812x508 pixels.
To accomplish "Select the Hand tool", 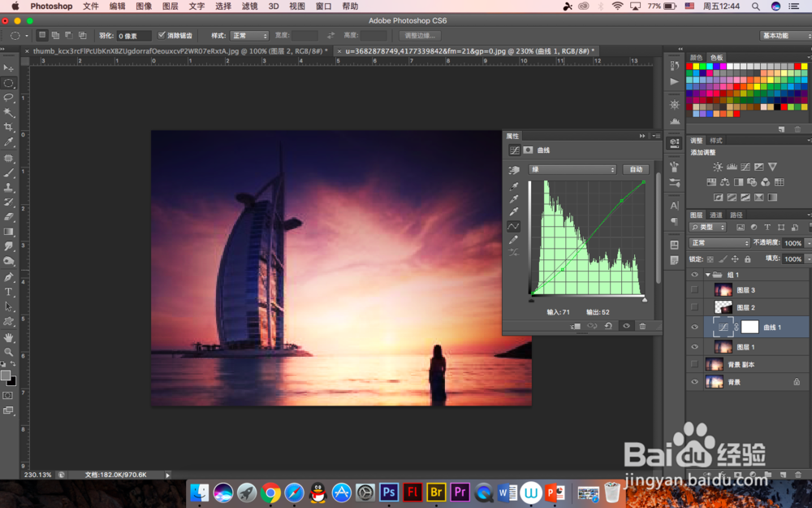I will pyautogui.click(x=9, y=337).
